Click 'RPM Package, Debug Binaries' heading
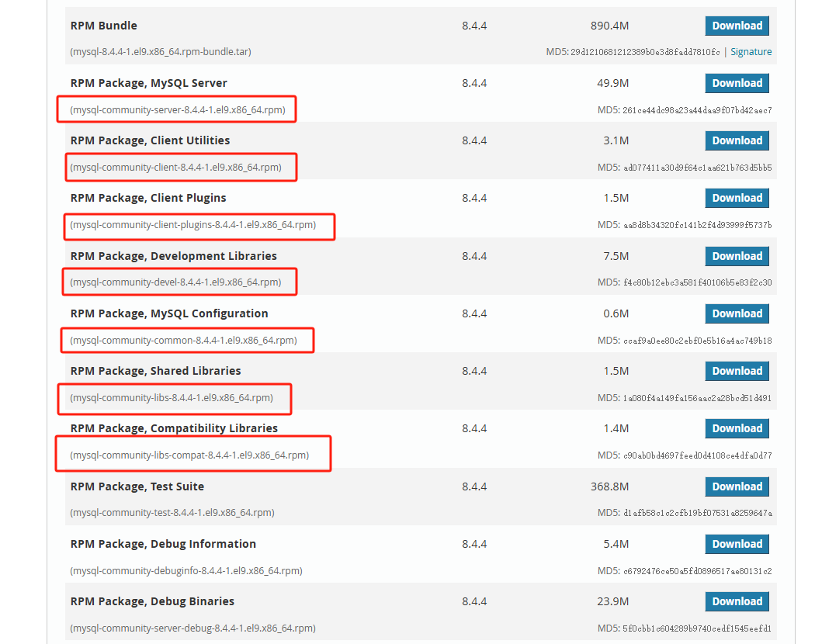 pyautogui.click(x=152, y=601)
